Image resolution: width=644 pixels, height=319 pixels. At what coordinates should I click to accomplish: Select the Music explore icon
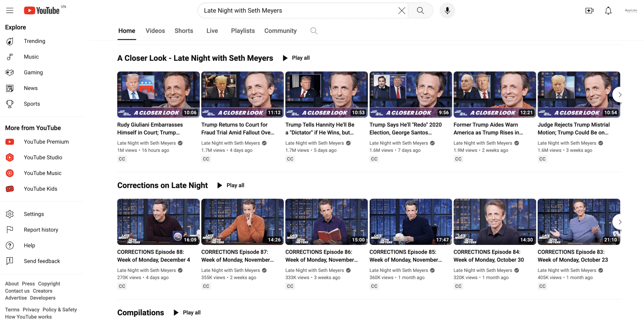point(10,57)
